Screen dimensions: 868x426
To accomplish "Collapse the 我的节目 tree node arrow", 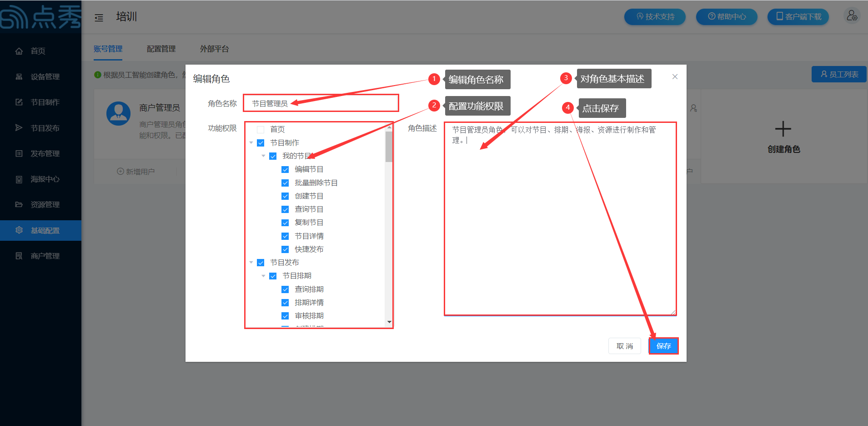I will click(x=263, y=156).
